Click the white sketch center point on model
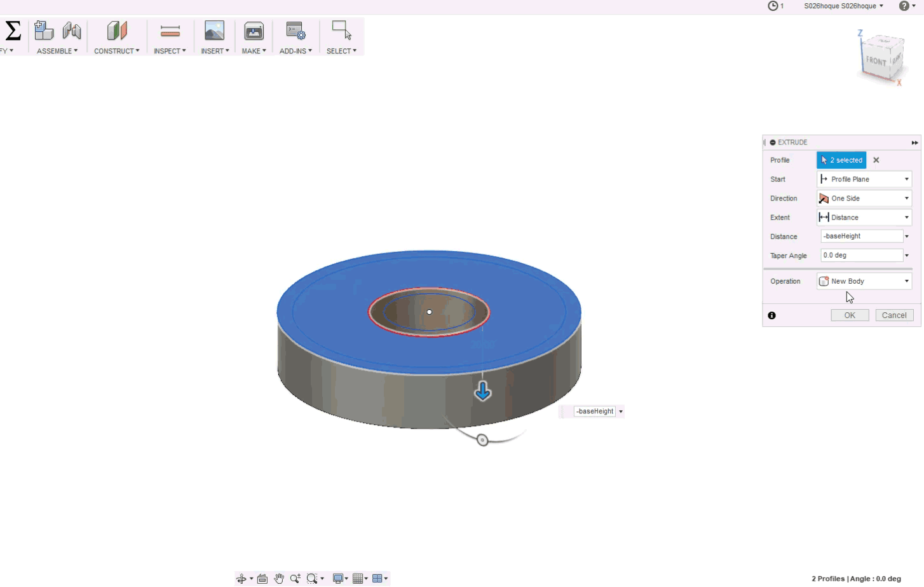The image size is (924, 587). [430, 312]
